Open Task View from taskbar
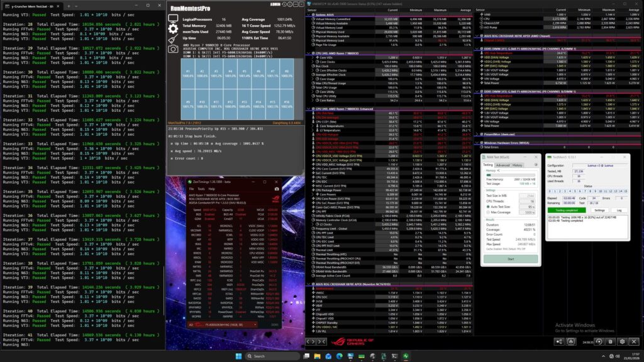Screen dimensions: 644x362 [x=306, y=356]
